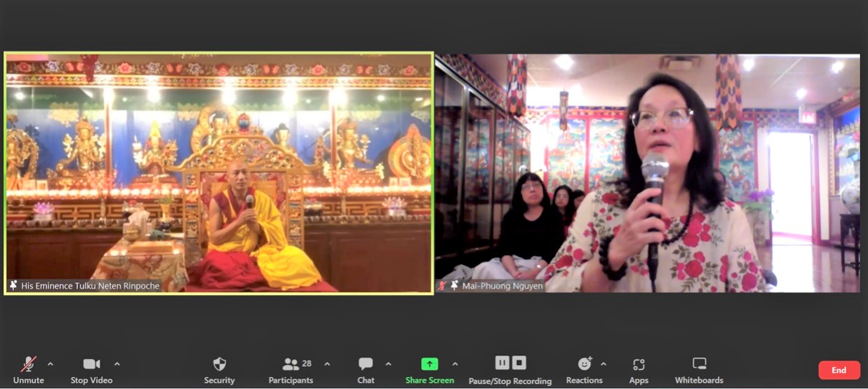This screenshot has height=389, width=868.
Task: End the meeting
Action: pyautogui.click(x=839, y=370)
